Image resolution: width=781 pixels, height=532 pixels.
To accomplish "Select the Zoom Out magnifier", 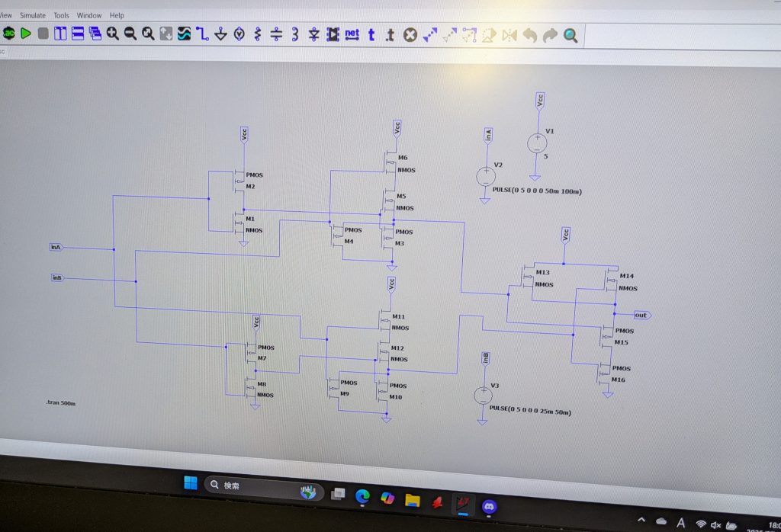I will point(130,34).
